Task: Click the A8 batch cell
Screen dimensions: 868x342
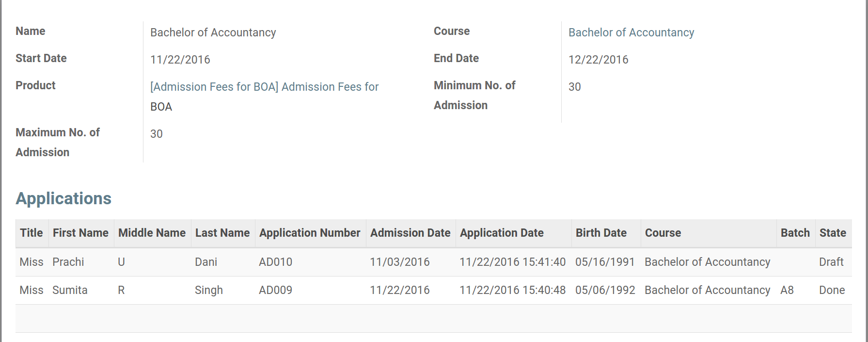Action: tap(787, 290)
